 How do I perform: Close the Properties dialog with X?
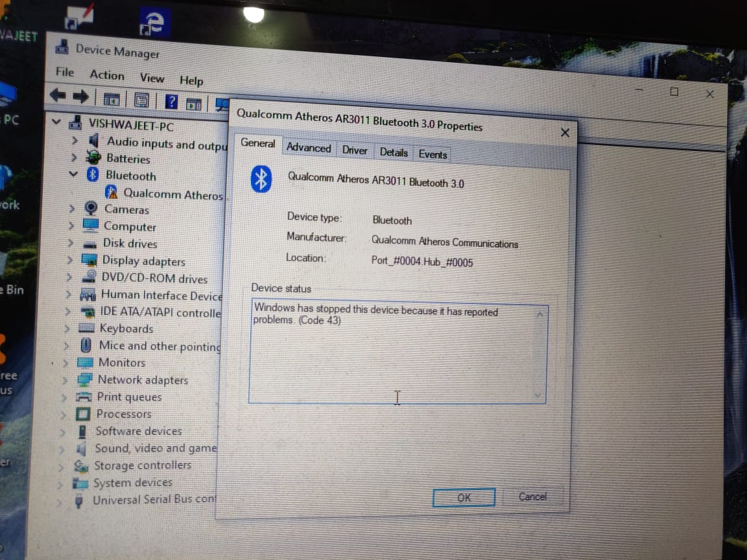(565, 132)
